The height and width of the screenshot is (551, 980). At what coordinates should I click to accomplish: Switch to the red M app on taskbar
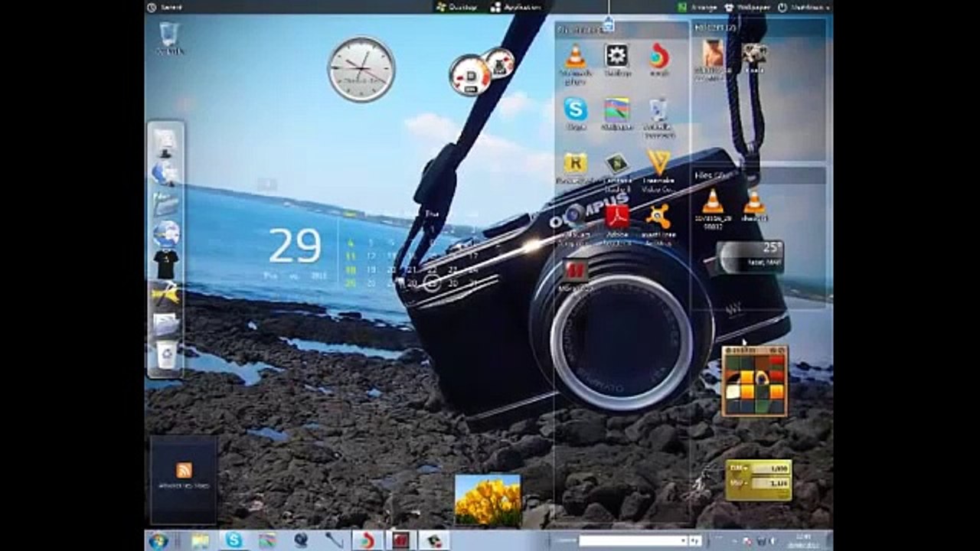pyautogui.click(x=399, y=540)
